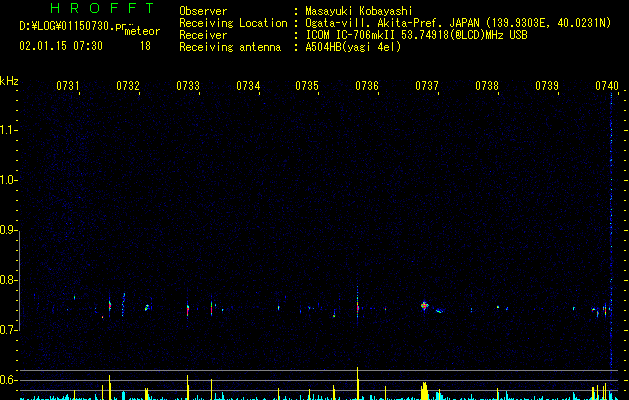Click the 0733 time marker
The image size is (629, 400).
point(188,85)
